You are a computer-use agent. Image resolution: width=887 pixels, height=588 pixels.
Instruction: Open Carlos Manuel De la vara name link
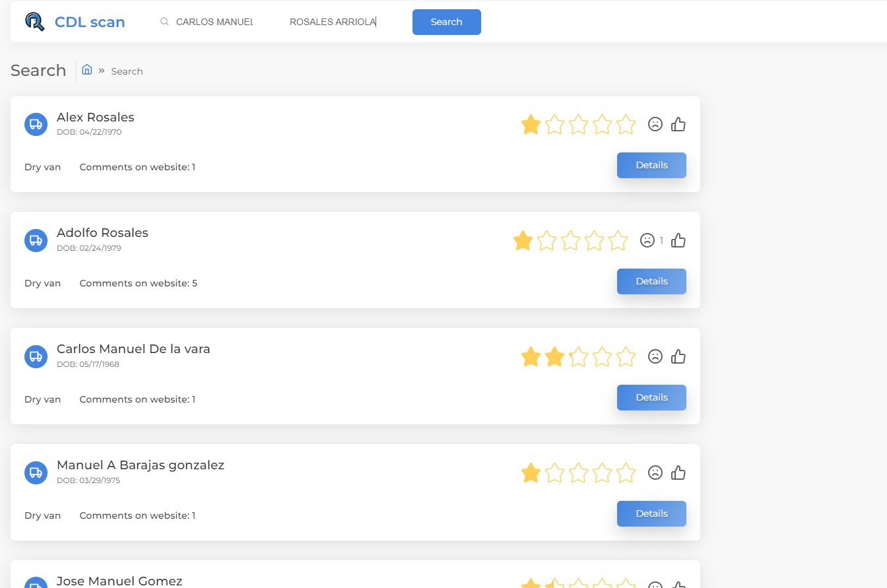point(133,348)
